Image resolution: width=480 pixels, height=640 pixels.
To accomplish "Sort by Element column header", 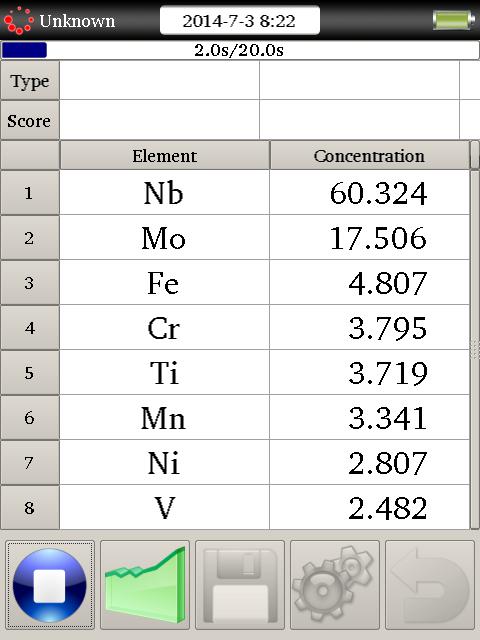I will point(164,156).
